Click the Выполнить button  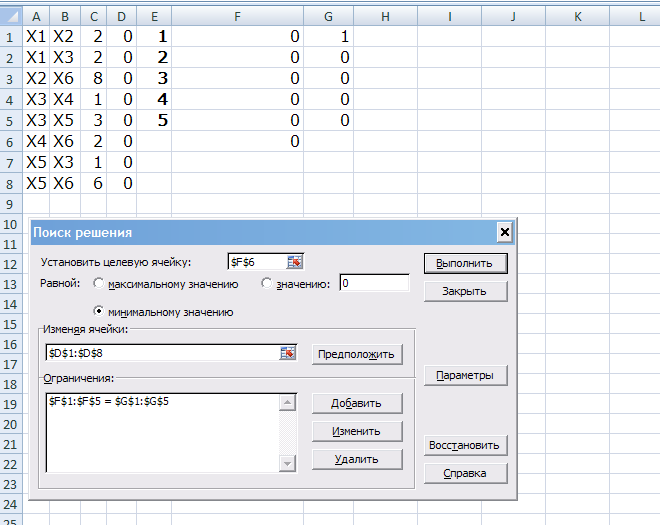point(466,264)
